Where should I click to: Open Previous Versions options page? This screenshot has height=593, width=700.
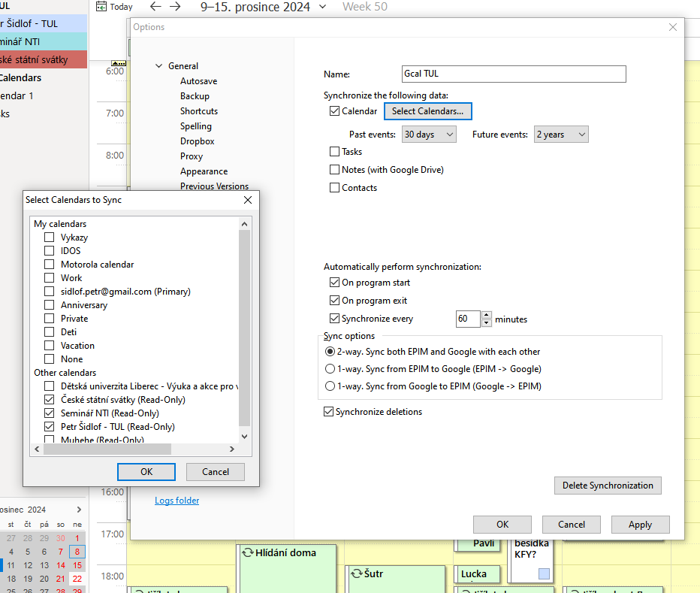[x=214, y=186]
